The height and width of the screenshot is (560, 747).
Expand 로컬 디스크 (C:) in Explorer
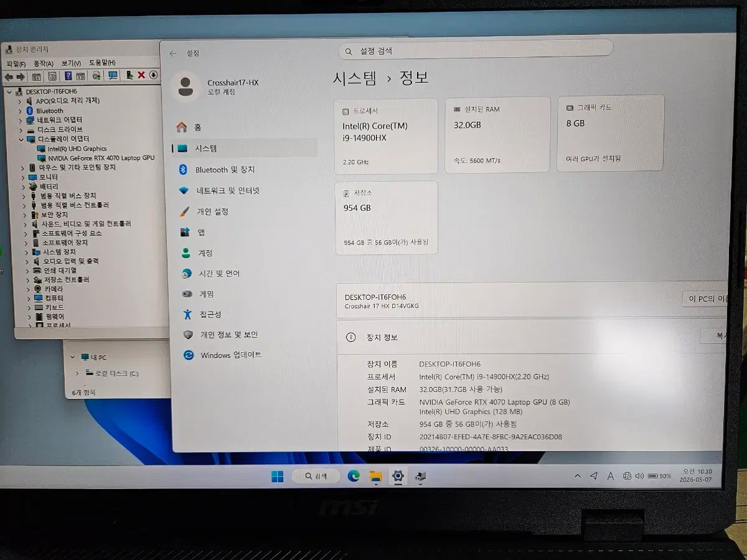[x=77, y=373]
